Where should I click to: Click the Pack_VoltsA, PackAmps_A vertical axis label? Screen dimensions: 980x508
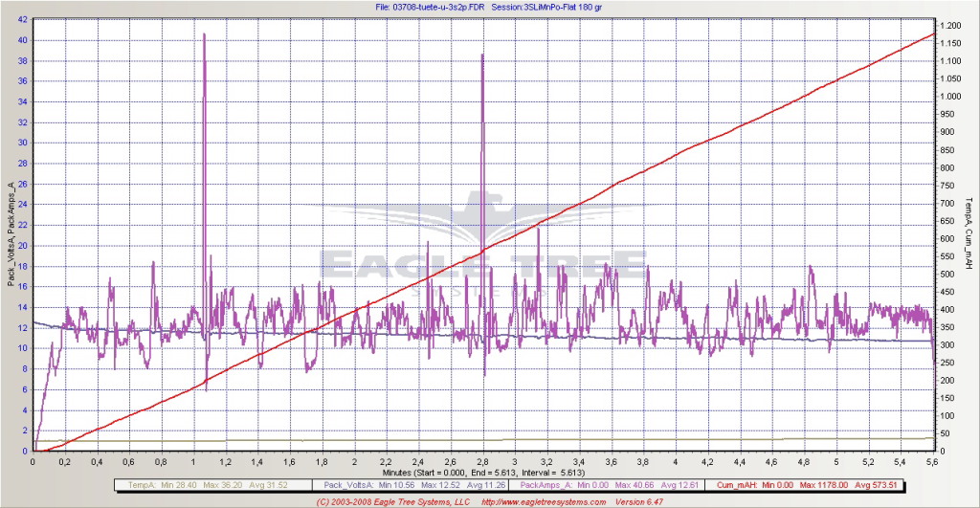point(11,234)
